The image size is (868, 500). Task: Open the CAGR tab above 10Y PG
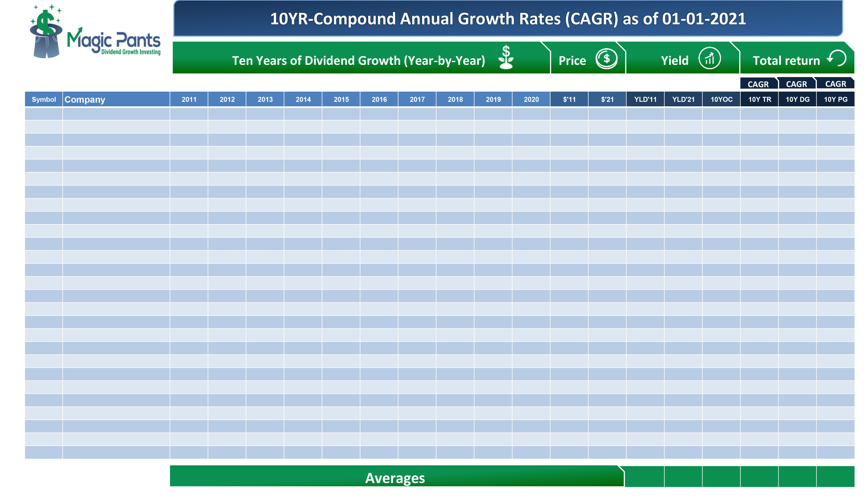pos(835,84)
